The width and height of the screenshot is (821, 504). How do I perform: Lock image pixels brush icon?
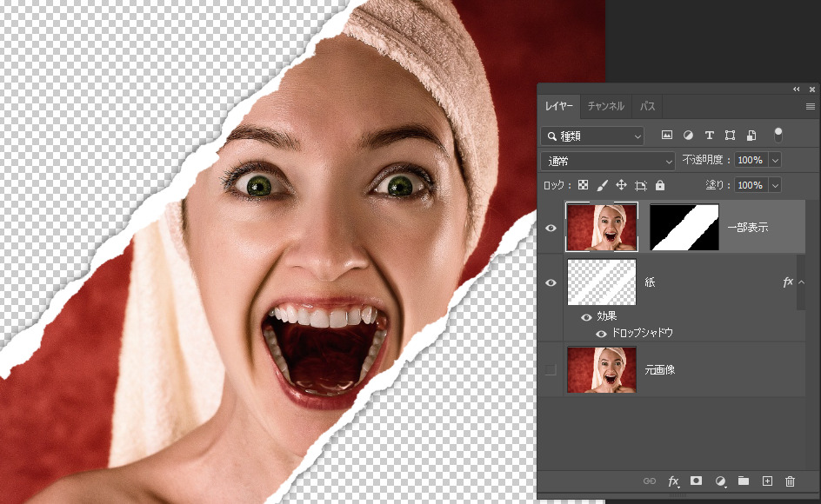pyautogui.click(x=602, y=185)
